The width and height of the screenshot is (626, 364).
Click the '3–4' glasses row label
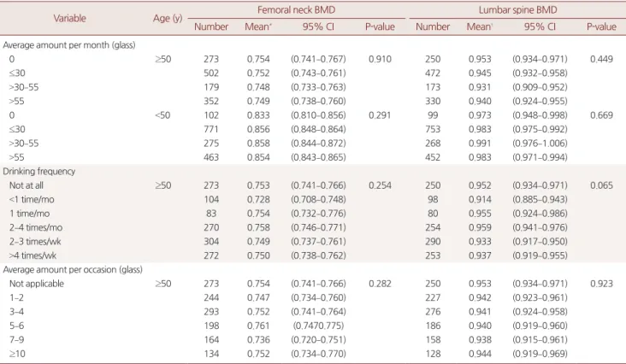point(17,312)
